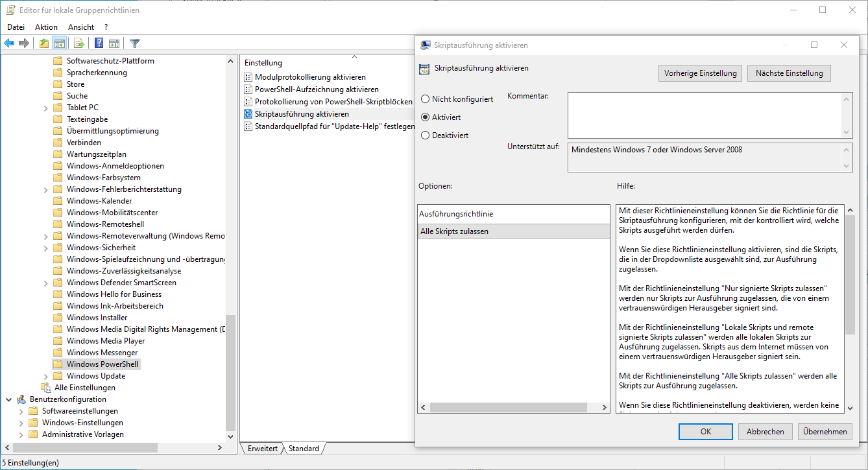Viewport: 868px width, 470px height.
Task: Select the 'Aktiviert' radio button
Action: tap(426, 117)
